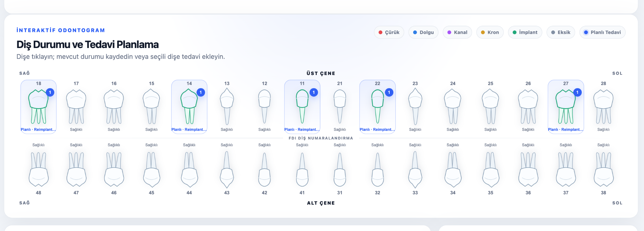The height and width of the screenshot is (231, 644).
Task: Select lower tooth 33 icon
Action: (x=415, y=169)
